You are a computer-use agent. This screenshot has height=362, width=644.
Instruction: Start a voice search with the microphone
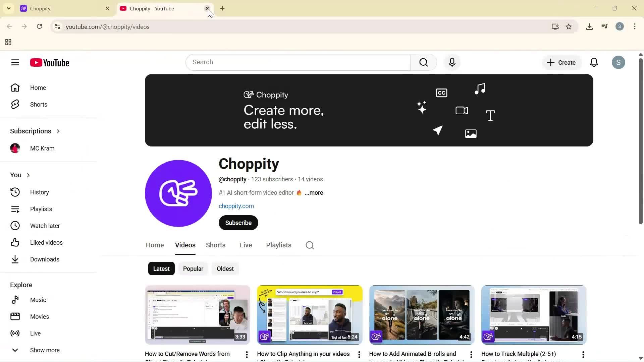452,62
